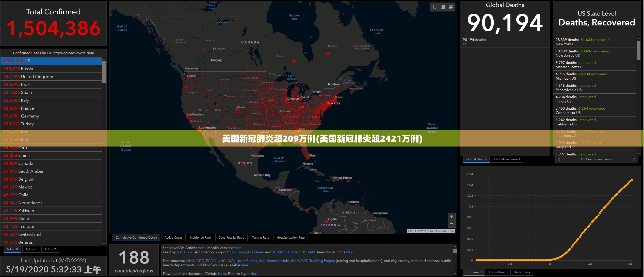Screen dimensions: 644x277
Task: Switch chart to Logarithmic tab
Action: (498, 272)
